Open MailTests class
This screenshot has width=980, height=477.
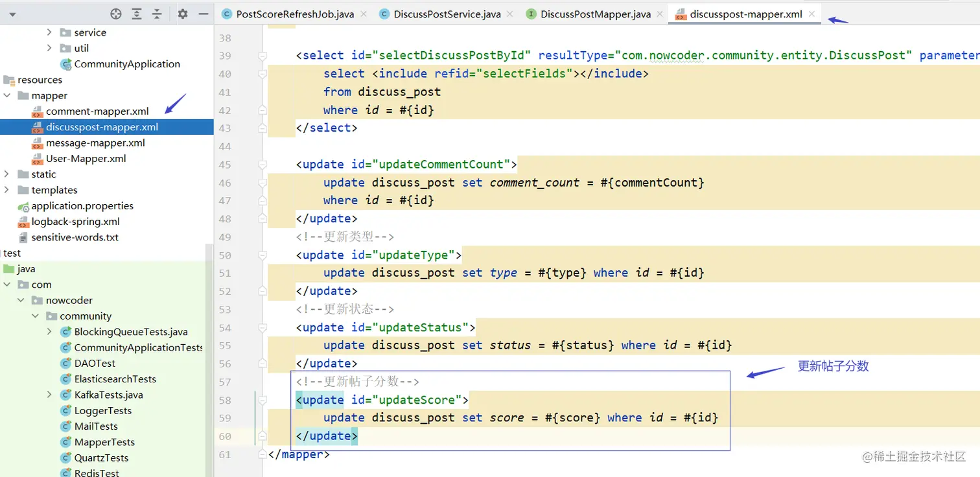coord(96,426)
